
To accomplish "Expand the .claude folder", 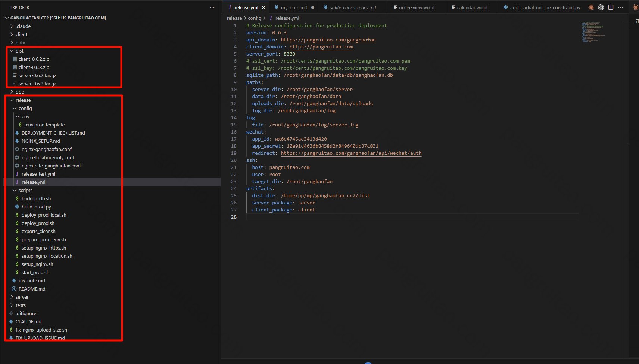I will point(12,26).
